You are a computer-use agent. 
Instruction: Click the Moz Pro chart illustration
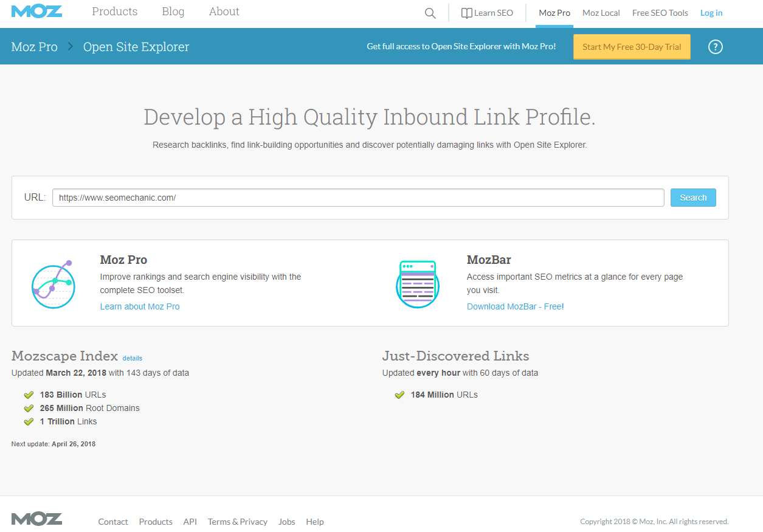pos(53,284)
